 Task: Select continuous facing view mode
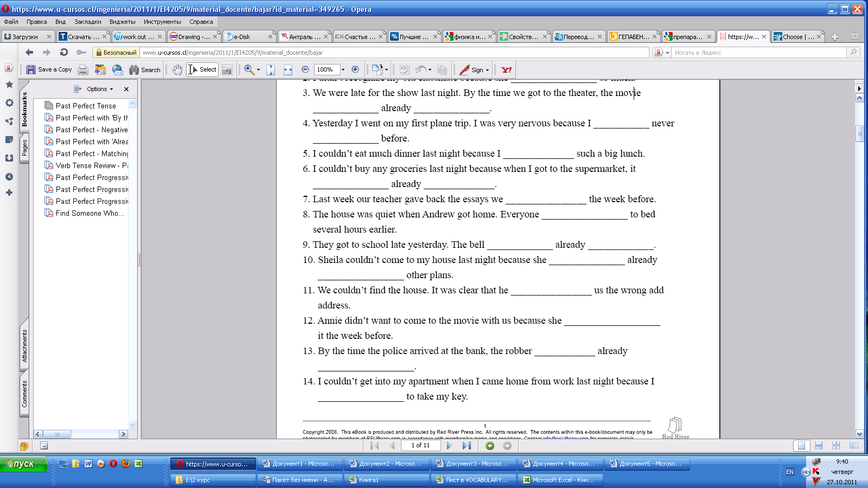pyautogui.click(x=836, y=446)
